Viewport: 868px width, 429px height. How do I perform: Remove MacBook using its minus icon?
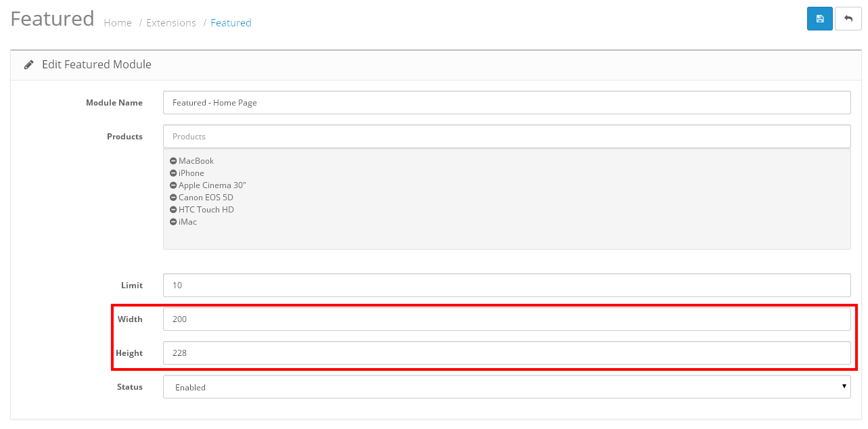pos(173,161)
